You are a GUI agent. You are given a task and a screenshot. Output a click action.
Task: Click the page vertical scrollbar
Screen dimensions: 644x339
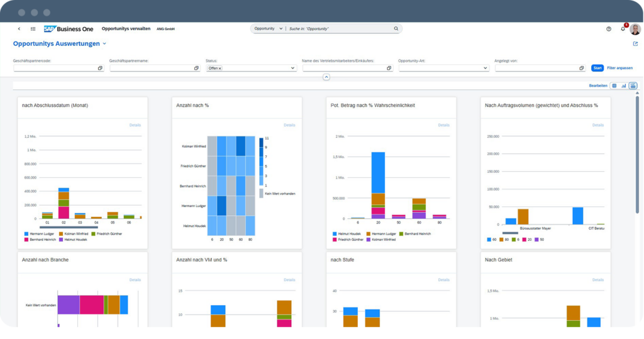click(x=637, y=154)
